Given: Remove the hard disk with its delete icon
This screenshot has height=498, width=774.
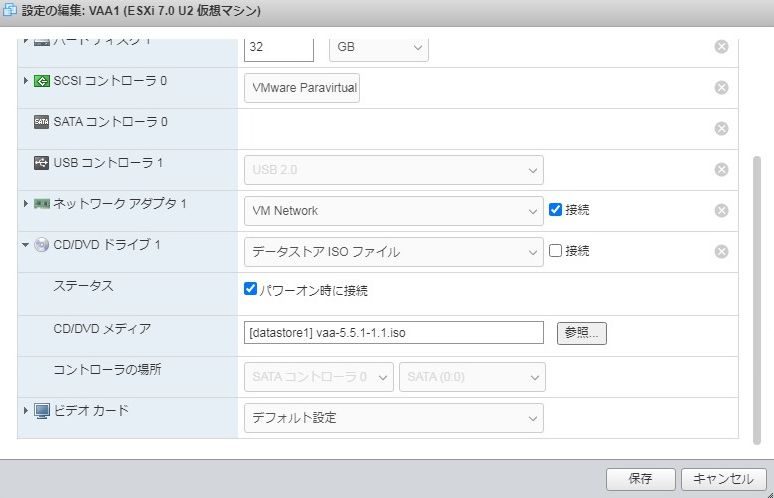Looking at the screenshot, I should click(721, 47).
